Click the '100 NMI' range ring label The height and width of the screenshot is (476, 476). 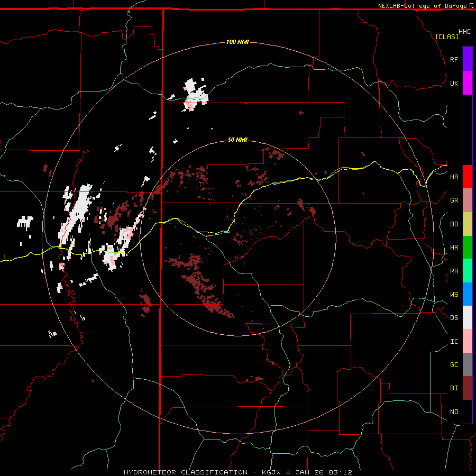pos(237,42)
